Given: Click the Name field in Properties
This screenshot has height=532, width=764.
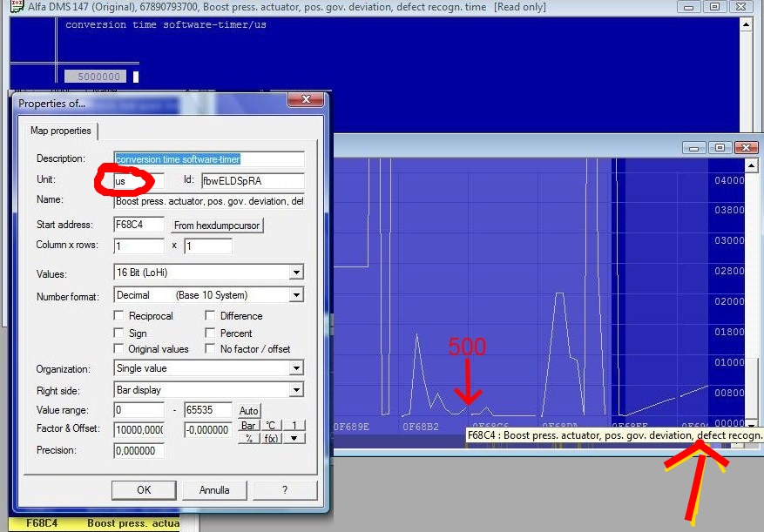Looking at the screenshot, I should (x=209, y=201).
